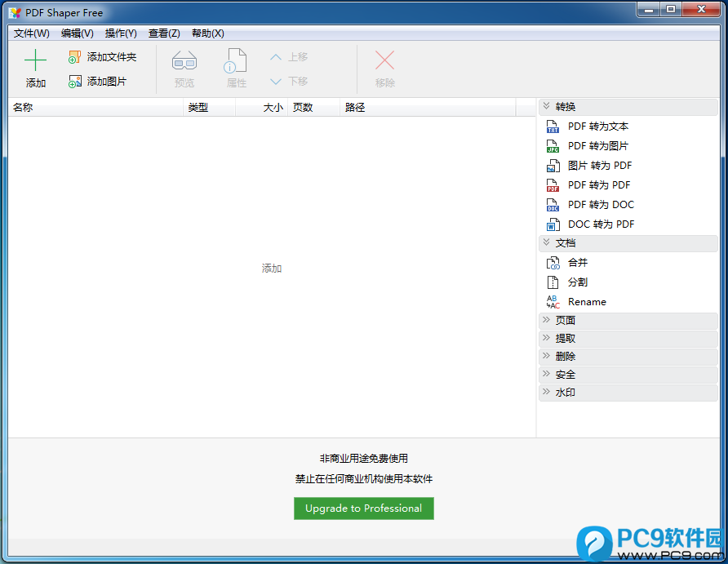
Task: Sort by the 路径 column header
Action: pyautogui.click(x=427, y=107)
